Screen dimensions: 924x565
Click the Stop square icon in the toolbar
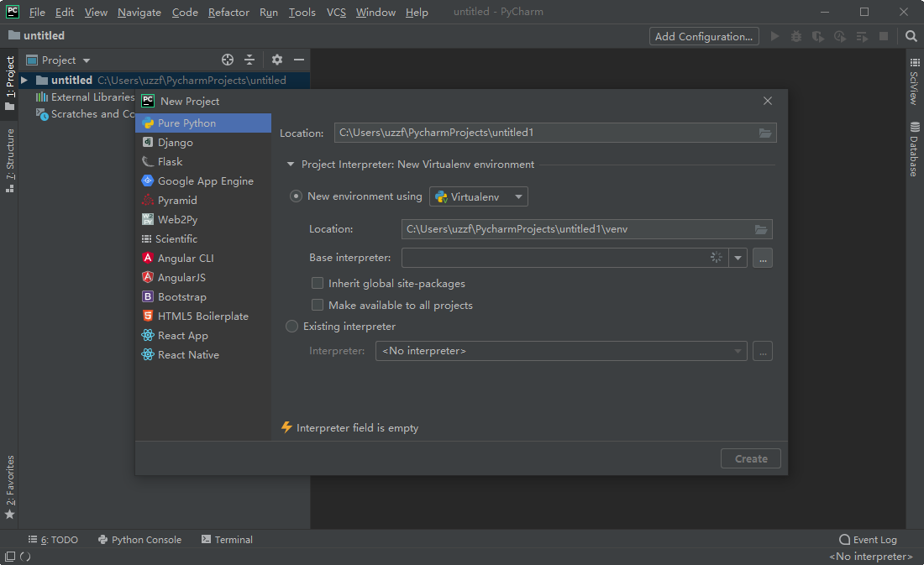[884, 37]
